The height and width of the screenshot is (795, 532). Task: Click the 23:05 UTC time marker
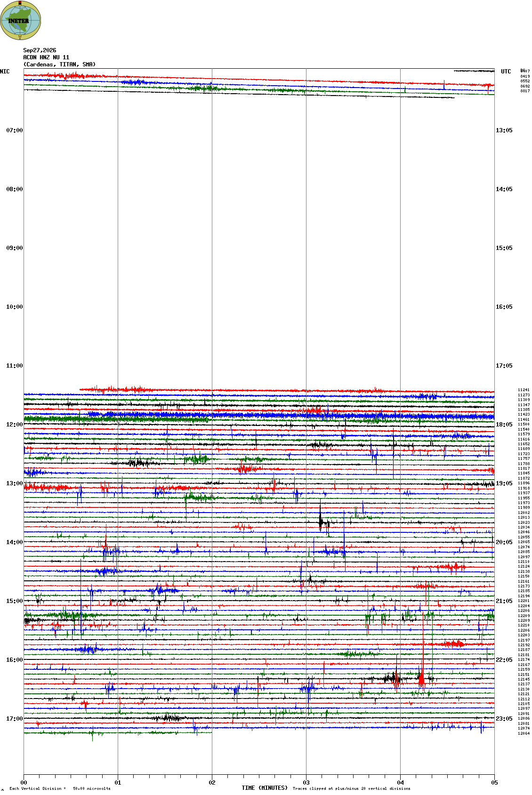[x=504, y=719]
